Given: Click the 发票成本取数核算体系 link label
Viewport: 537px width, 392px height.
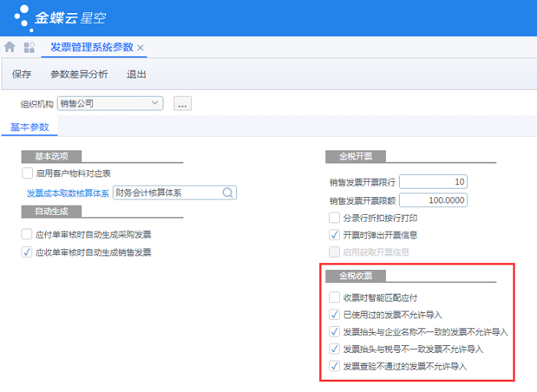Looking at the screenshot, I should pos(68,193).
